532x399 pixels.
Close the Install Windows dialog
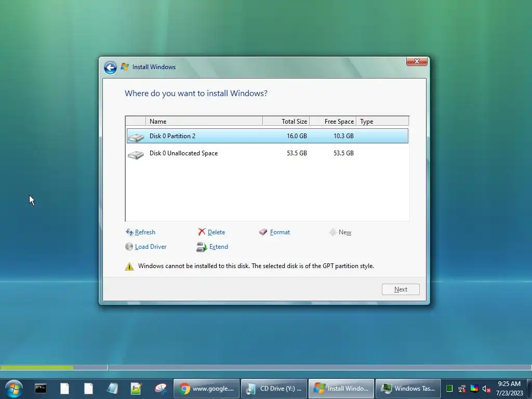[x=417, y=61]
